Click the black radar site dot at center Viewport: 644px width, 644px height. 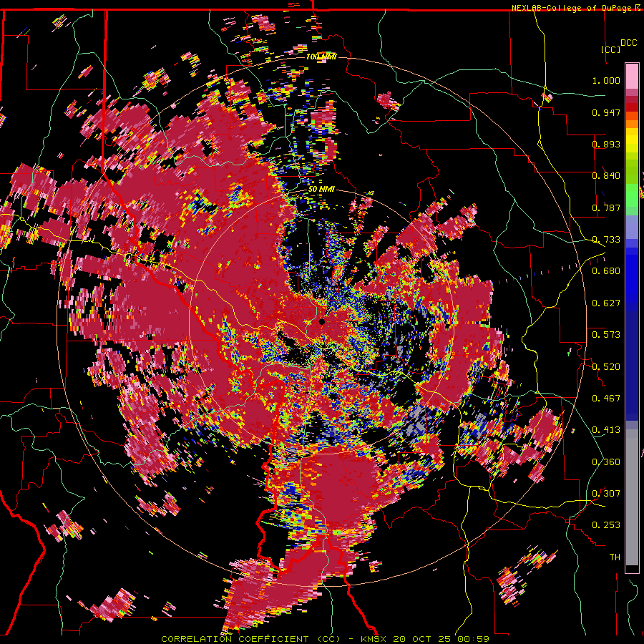(x=322, y=321)
